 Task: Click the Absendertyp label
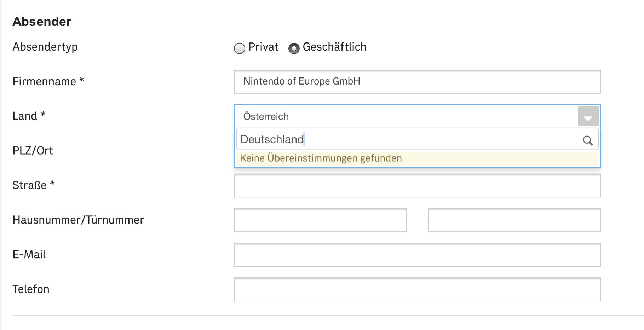point(45,47)
